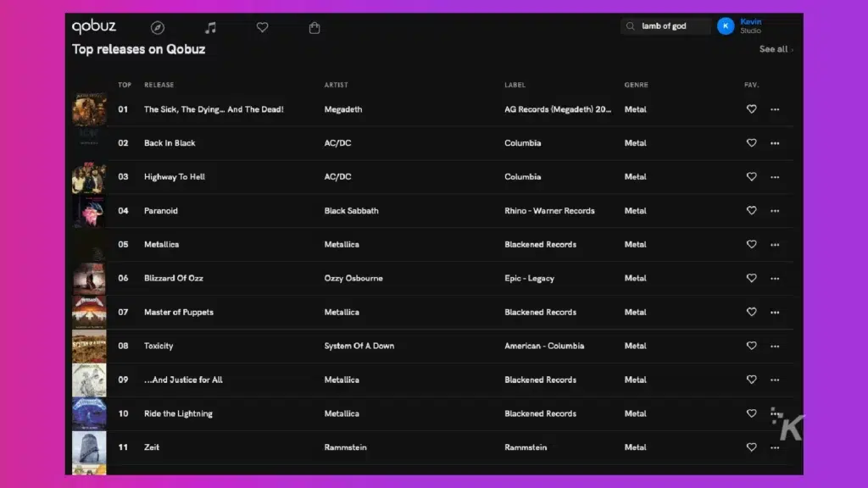Open Favorites via the heart icon in navbar
Viewport: 868px width, 488px height.
[x=262, y=26]
